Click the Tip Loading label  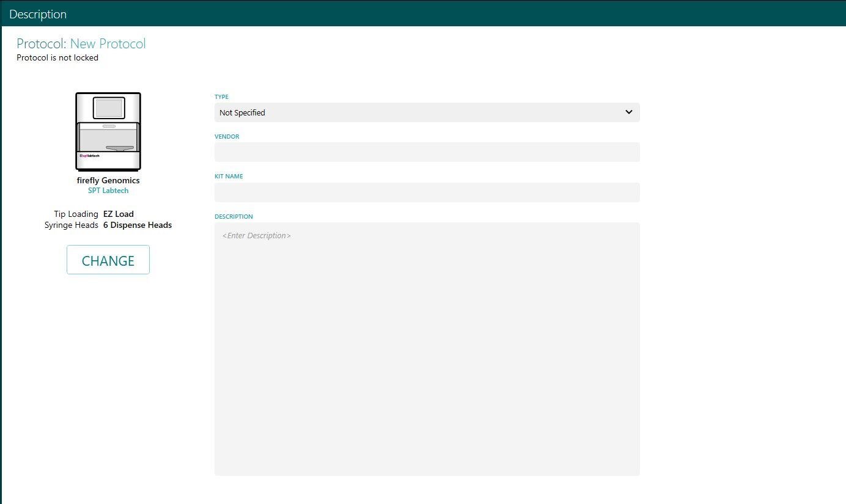[76, 214]
